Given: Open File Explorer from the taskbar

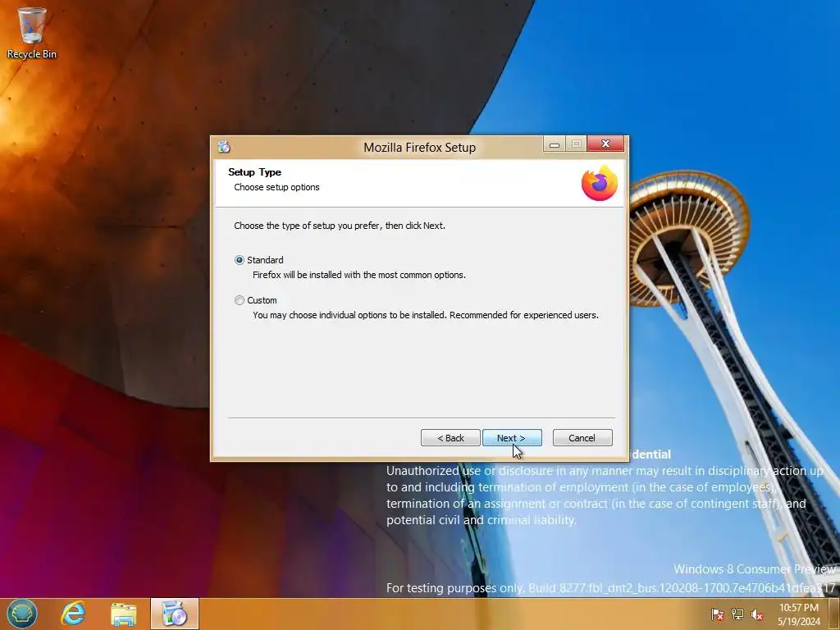Looking at the screenshot, I should (124, 614).
